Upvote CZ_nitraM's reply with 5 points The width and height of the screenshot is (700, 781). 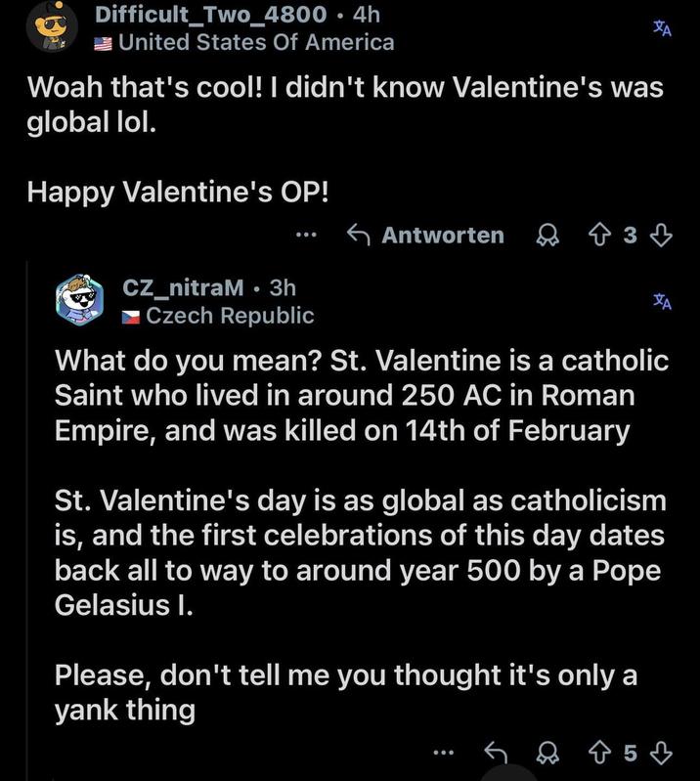[598, 752]
